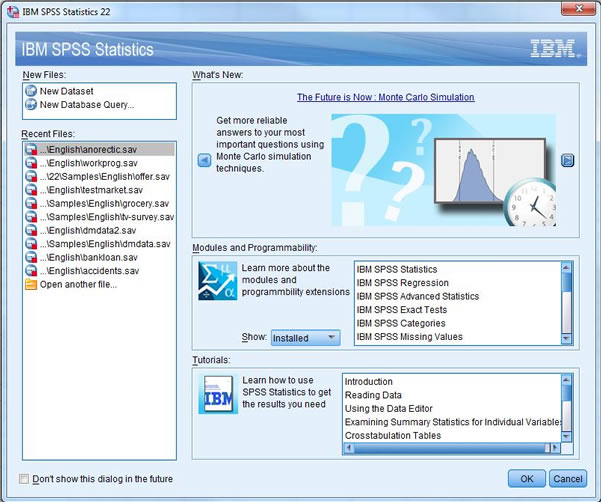Show previous What's New slide arrow

[x=204, y=160]
